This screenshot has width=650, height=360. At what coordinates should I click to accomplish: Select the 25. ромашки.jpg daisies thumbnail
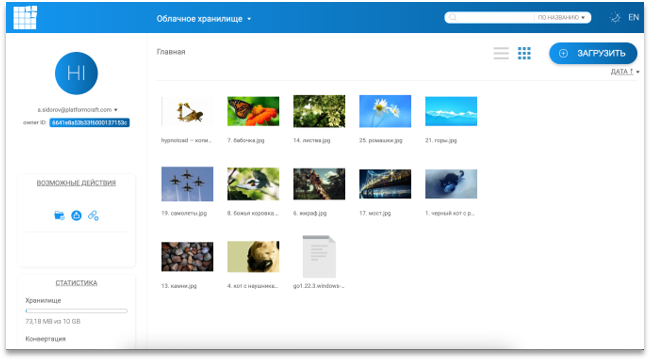(385, 111)
